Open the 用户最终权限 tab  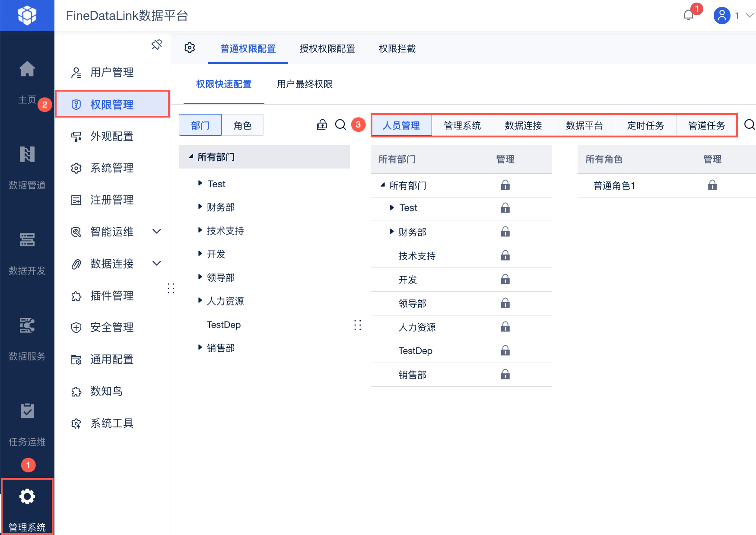pos(305,84)
